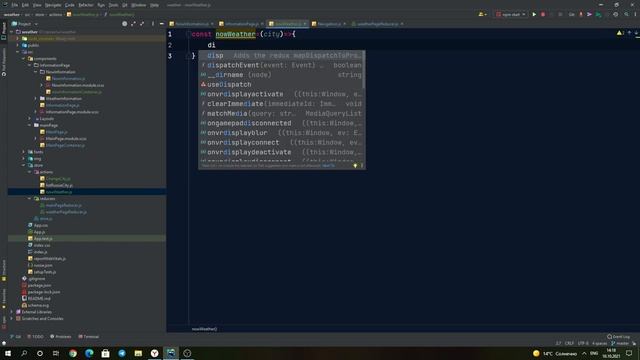
Task: Expand the public folder in project tree
Action: [x=18, y=45]
